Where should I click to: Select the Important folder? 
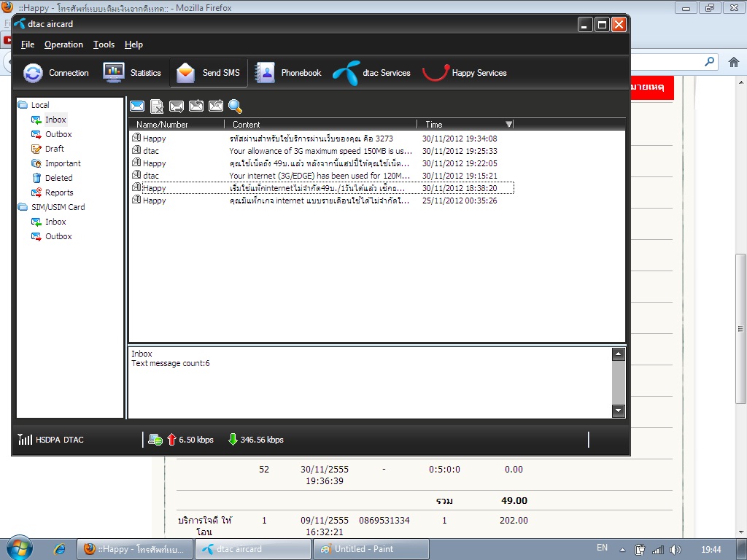pos(55,163)
